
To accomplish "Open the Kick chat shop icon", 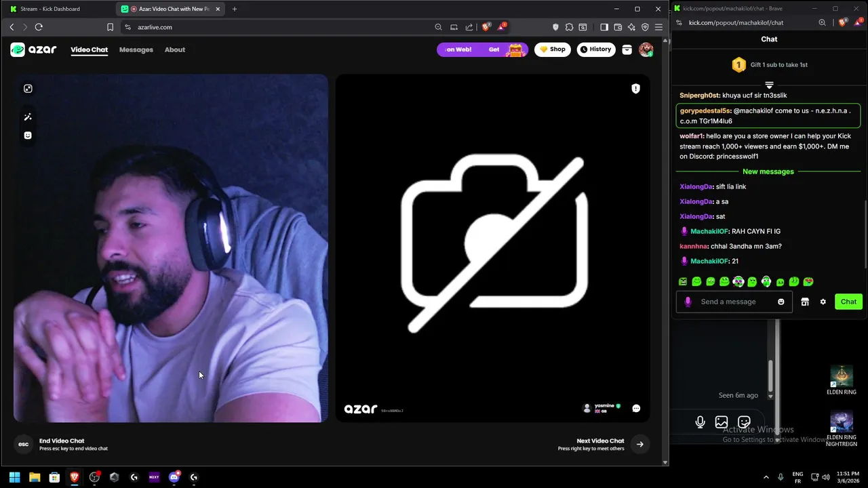I will pos(805,302).
